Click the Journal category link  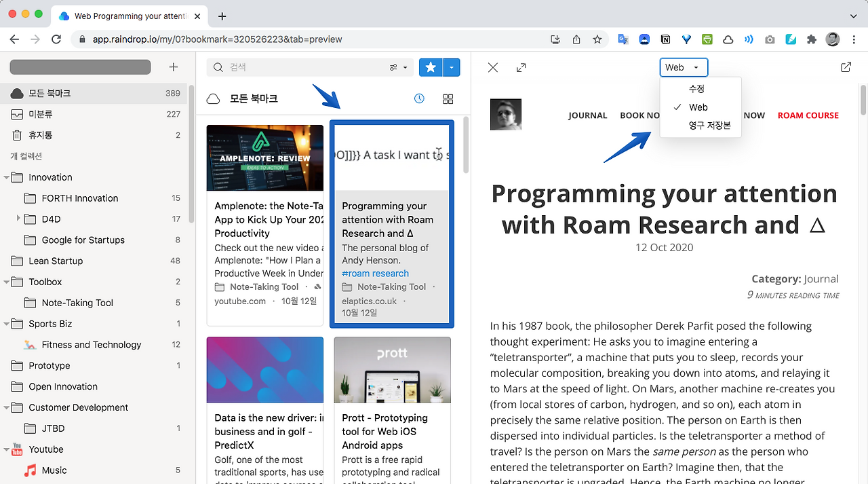click(x=821, y=279)
